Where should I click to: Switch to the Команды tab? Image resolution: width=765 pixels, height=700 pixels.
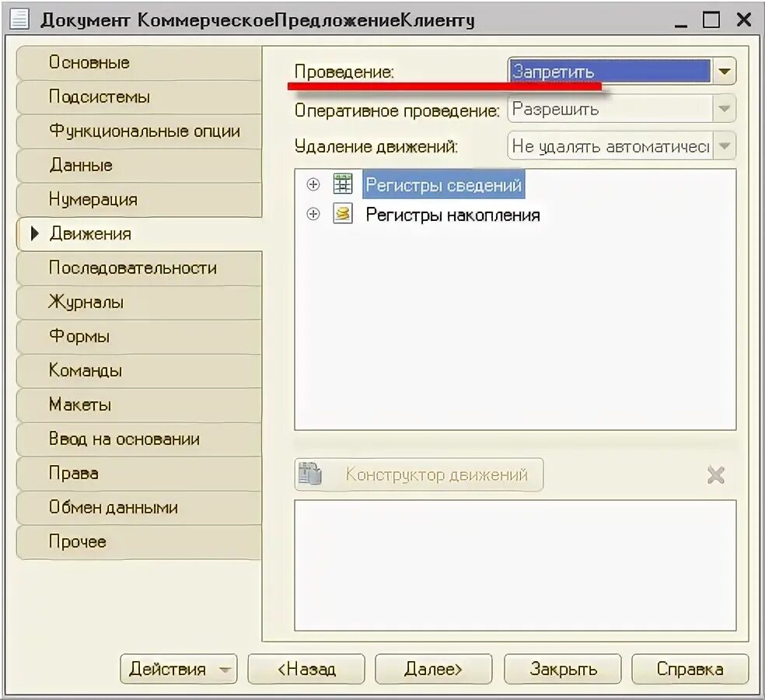[139, 370]
